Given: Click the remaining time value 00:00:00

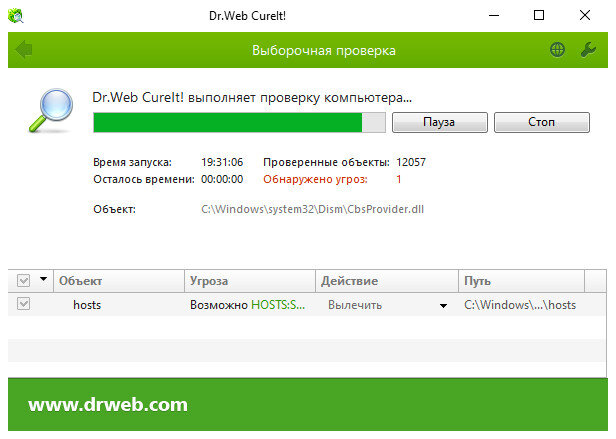Looking at the screenshot, I should (x=222, y=180).
